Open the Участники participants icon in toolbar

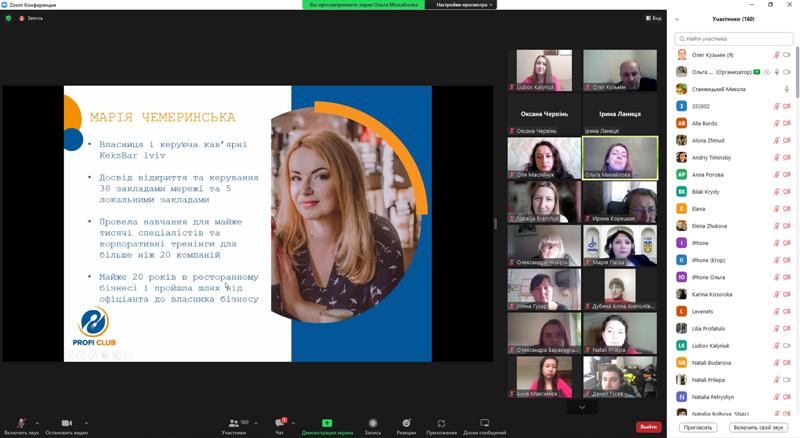click(233, 423)
